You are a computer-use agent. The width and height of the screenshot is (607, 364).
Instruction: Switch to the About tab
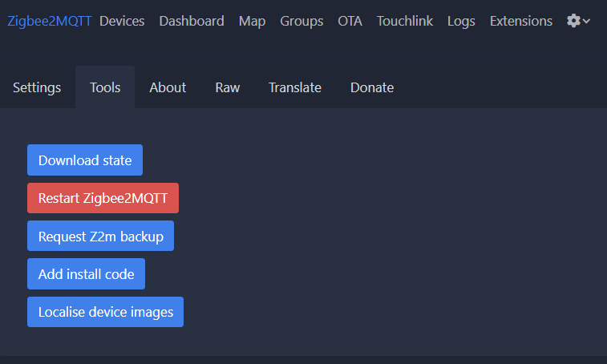tap(168, 87)
